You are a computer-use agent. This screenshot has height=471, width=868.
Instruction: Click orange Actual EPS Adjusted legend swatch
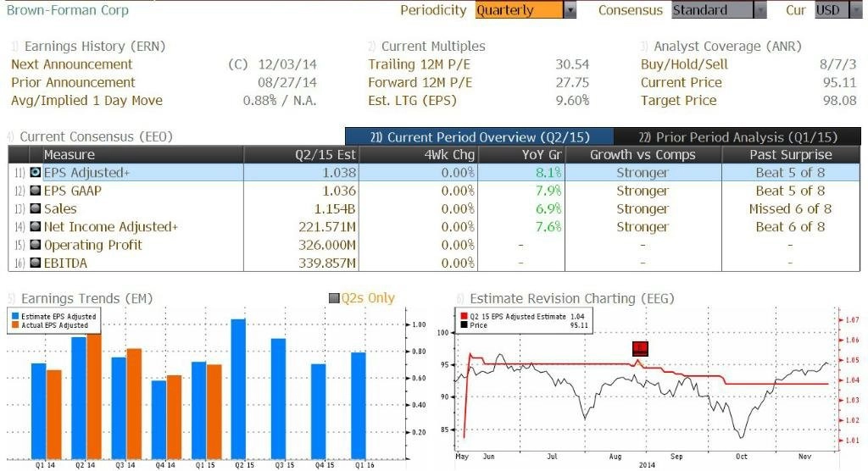pos(15,325)
